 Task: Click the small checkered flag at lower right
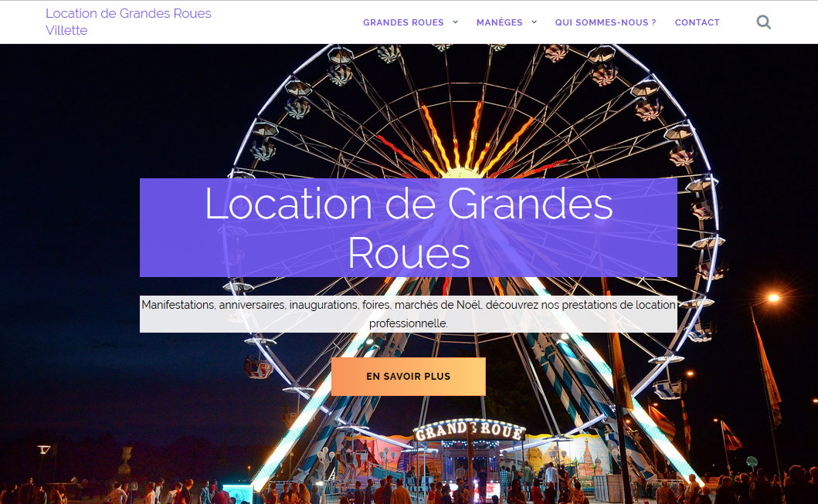731,436
